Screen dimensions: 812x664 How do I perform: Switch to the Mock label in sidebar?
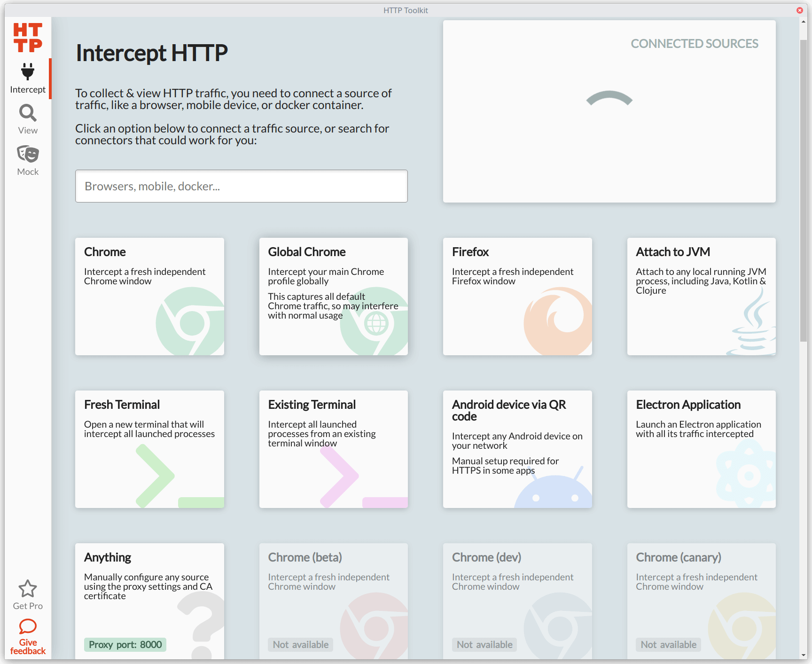click(28, 172)
